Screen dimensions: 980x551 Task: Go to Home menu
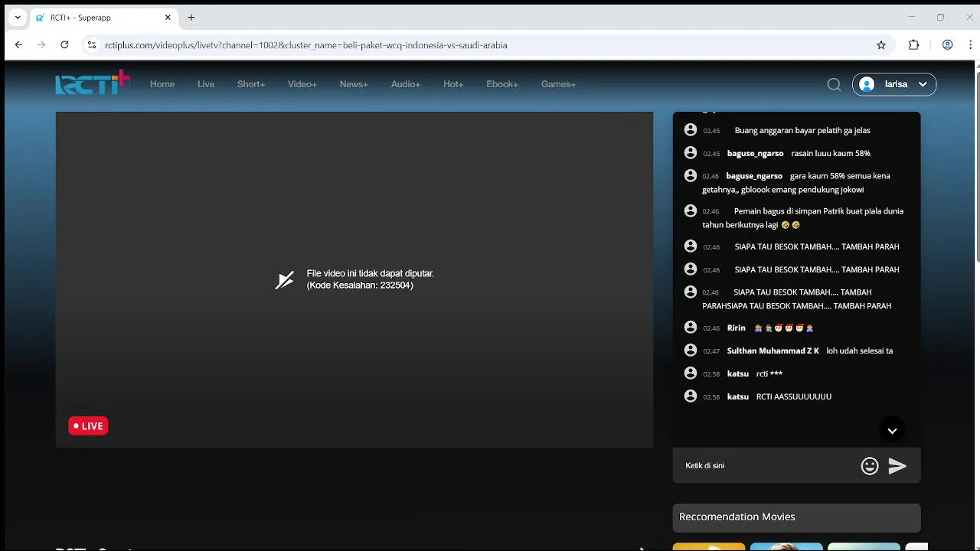point(162,84)
